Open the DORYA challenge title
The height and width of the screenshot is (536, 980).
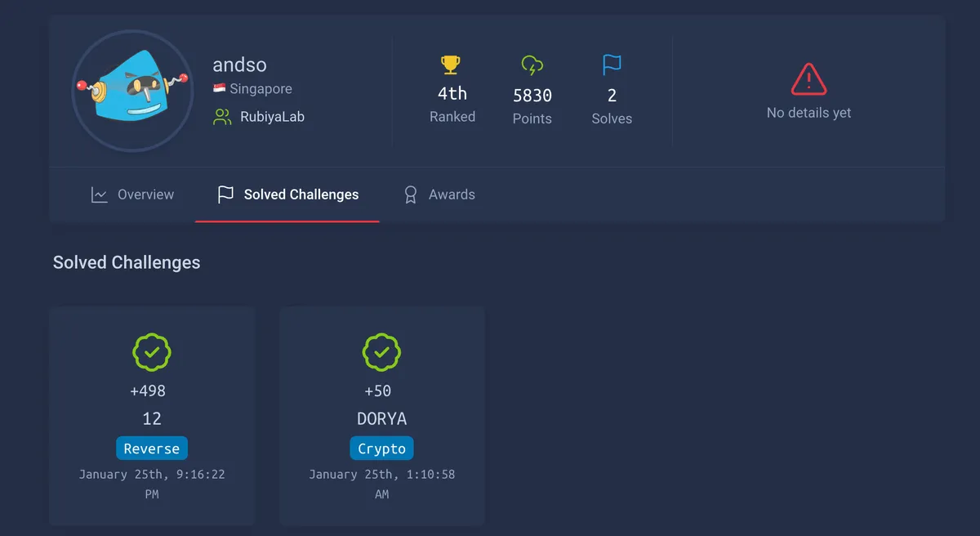[x=381, y=418]
